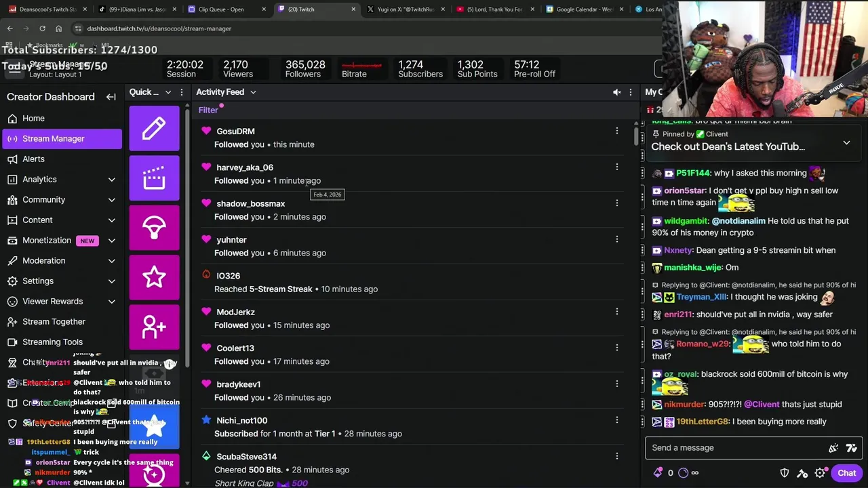Click the browser back arrow

click(x=9, y=28)
